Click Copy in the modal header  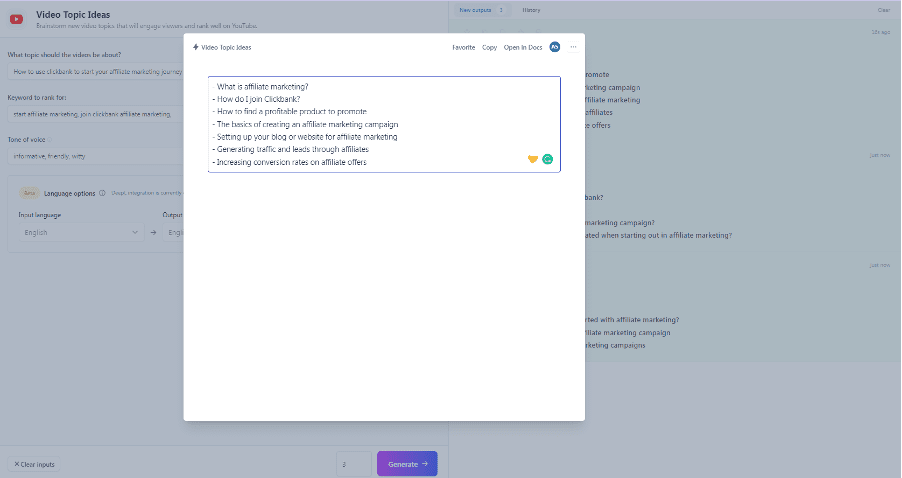pyautogui.click(x=490, y=47)
